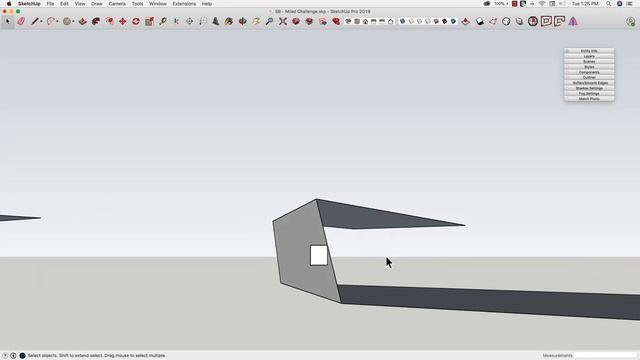Click the Measurements input box
This screenshot has height=360, width=640.
point(605,356)
